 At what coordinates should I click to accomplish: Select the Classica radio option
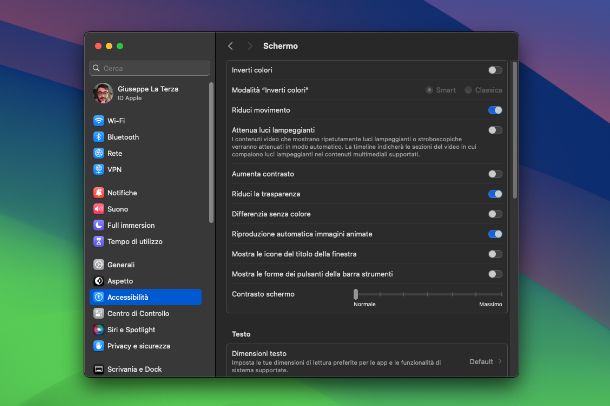point(468,90)
